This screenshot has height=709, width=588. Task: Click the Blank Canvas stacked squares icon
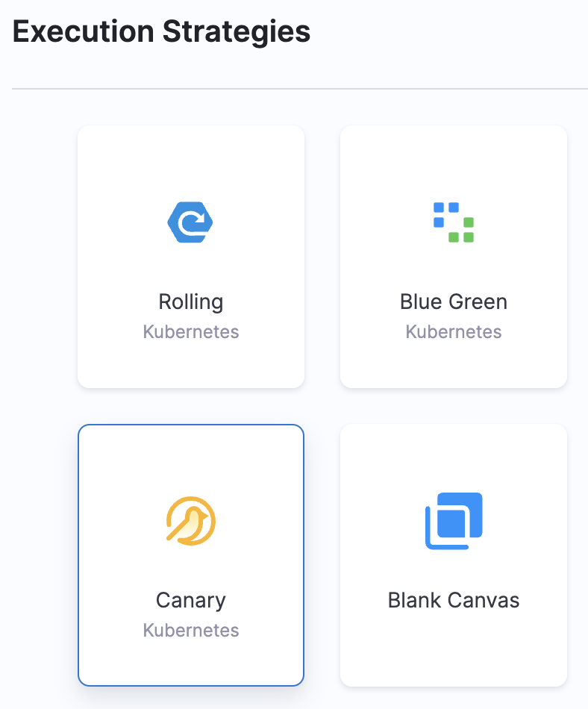pos(454,521)
